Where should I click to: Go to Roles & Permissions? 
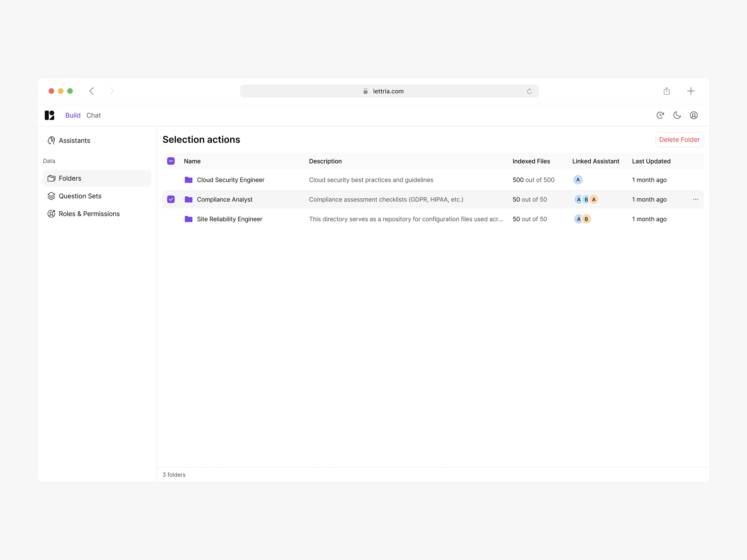click(x=89, y=214)
